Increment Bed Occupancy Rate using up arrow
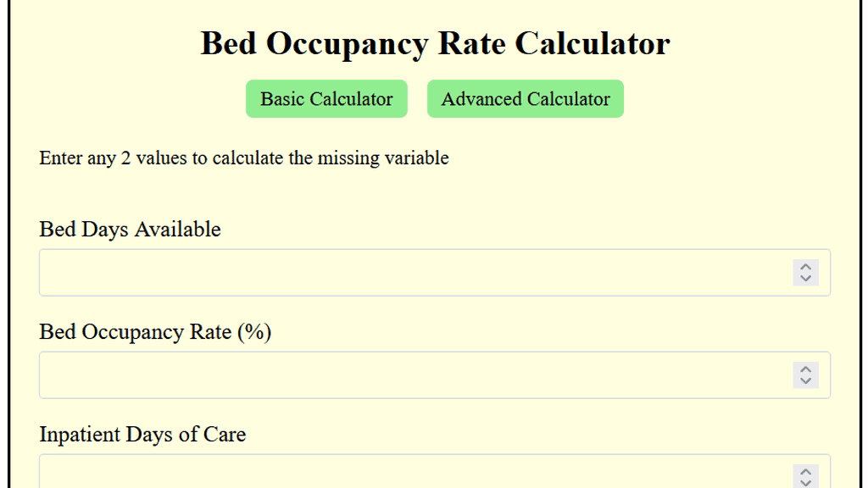Image resolution: width=868 pixels, height=488 pixels. 805,369
